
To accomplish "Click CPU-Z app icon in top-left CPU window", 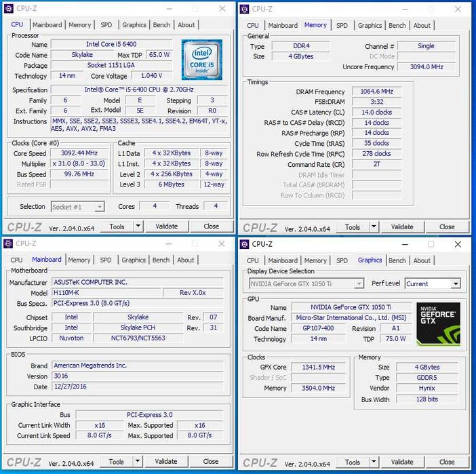I will click(9, 9).
